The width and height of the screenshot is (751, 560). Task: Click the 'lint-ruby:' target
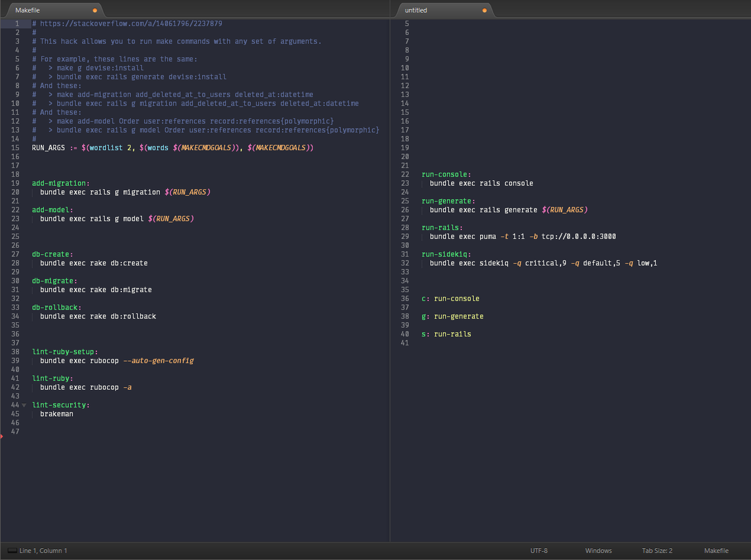pos(53,379)
